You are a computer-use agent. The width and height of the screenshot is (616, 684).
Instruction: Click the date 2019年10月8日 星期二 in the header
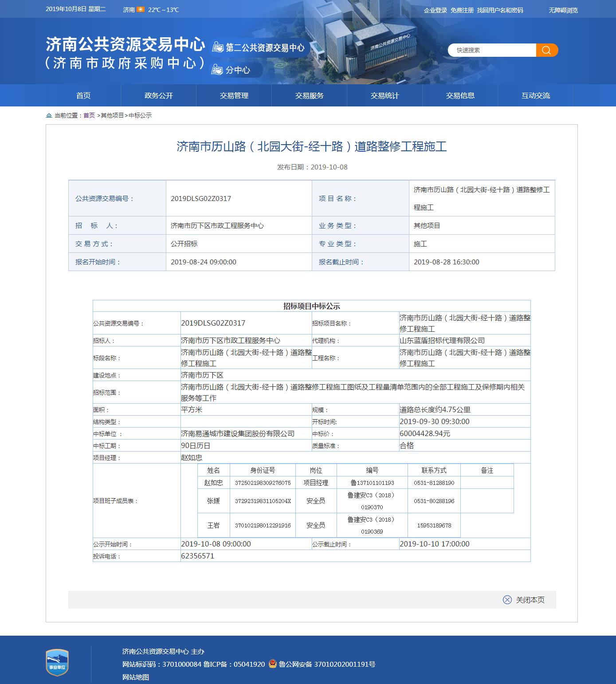pyautogui.click(x=76, y=9)
